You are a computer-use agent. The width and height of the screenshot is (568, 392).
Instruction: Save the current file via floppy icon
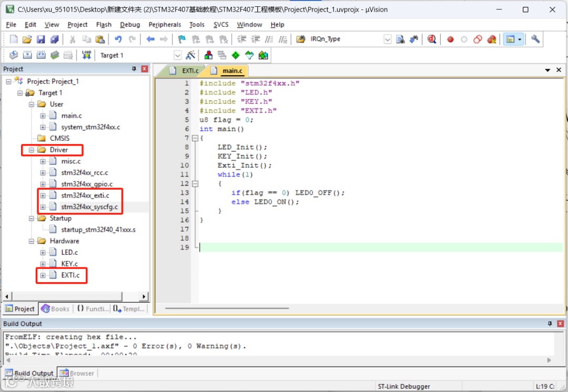point(41,39)
